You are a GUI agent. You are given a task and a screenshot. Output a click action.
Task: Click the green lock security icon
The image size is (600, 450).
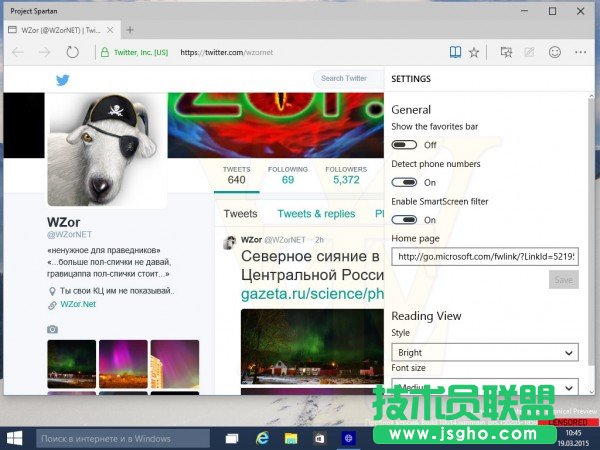coord(104,52)
